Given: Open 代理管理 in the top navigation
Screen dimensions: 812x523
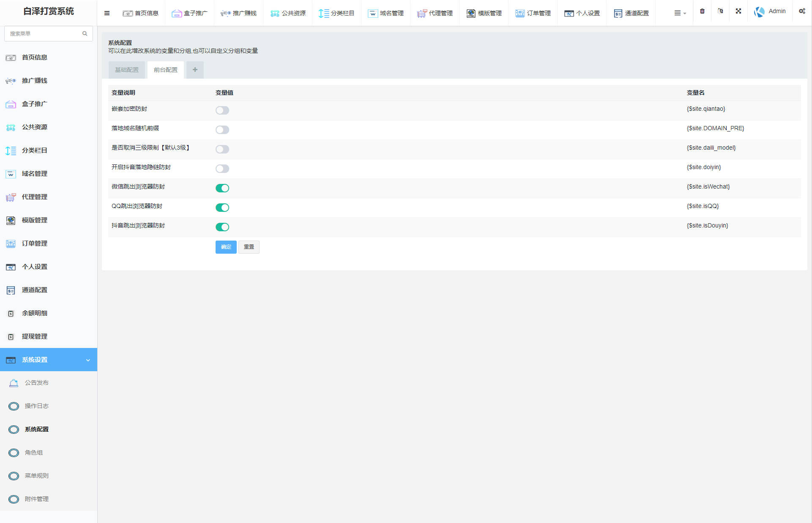Looking at the screenshot, I should (x=435, y=13).
